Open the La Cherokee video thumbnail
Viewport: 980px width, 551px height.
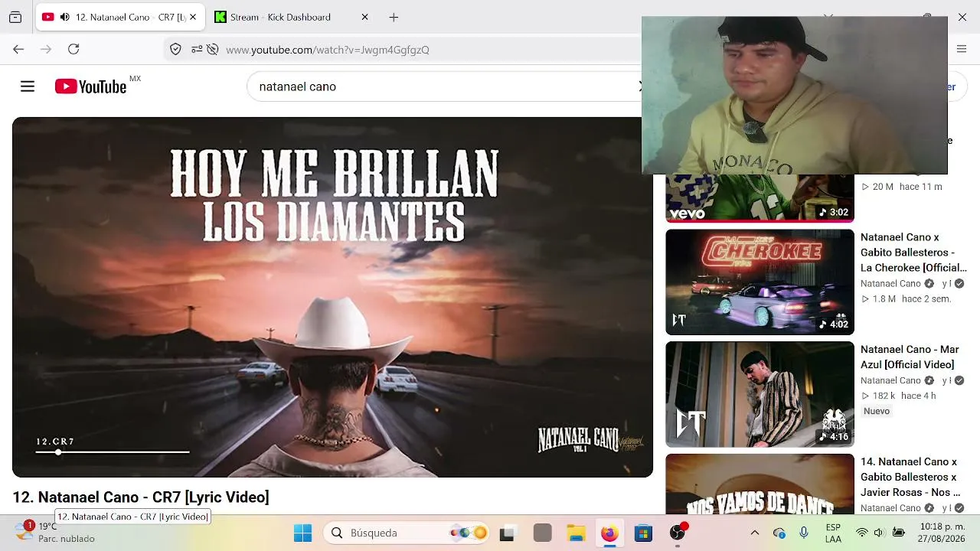(759, 282)
